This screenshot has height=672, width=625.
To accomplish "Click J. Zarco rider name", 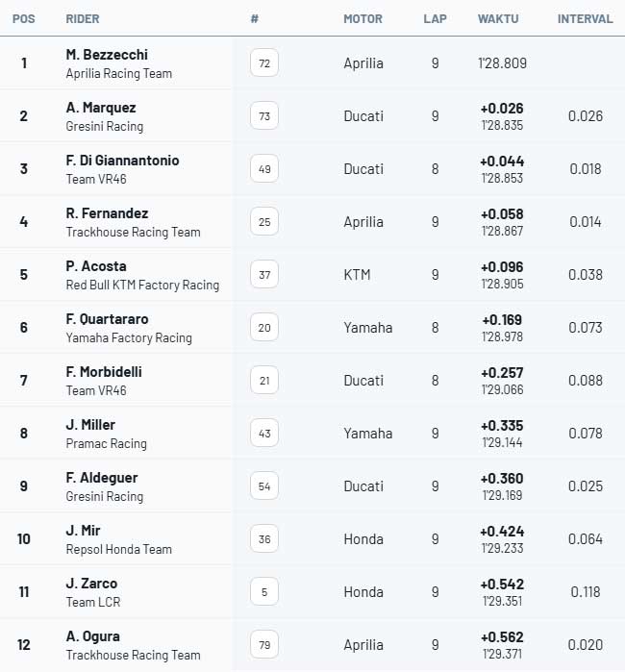I will pos(91,584).
